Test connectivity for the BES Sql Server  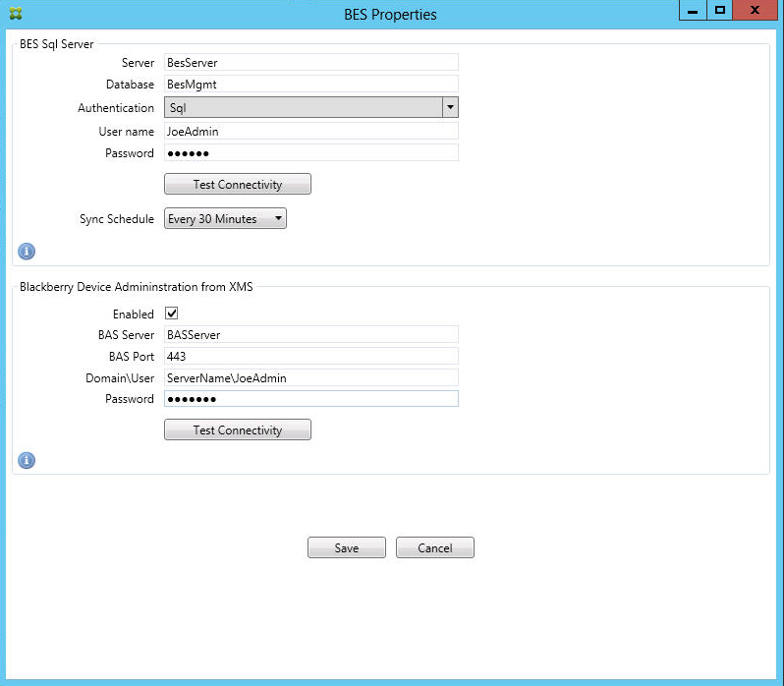tap(237, 185)
